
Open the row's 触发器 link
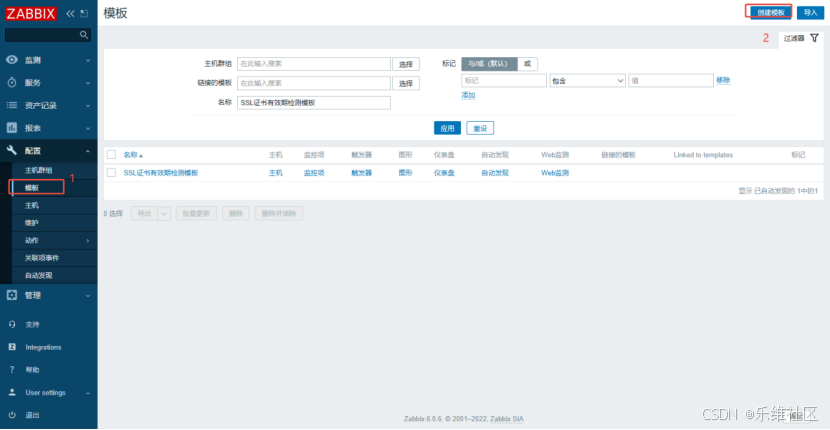pyautogui.click(x=362, y=173)
